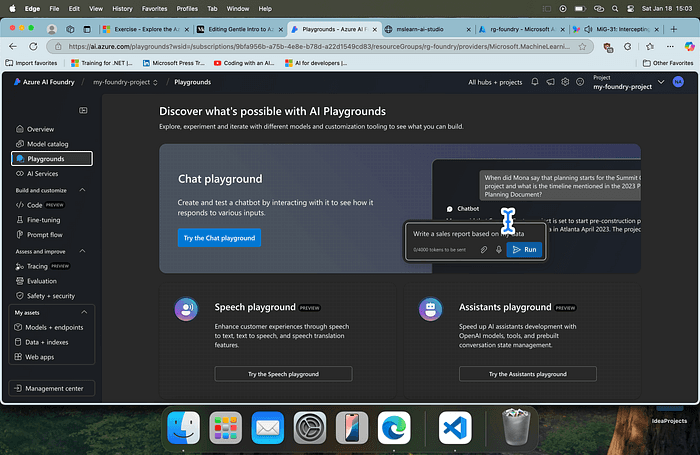Viewport: 700px width, 455px height.
Task: Go back in browser history
Action: point(13,46)
